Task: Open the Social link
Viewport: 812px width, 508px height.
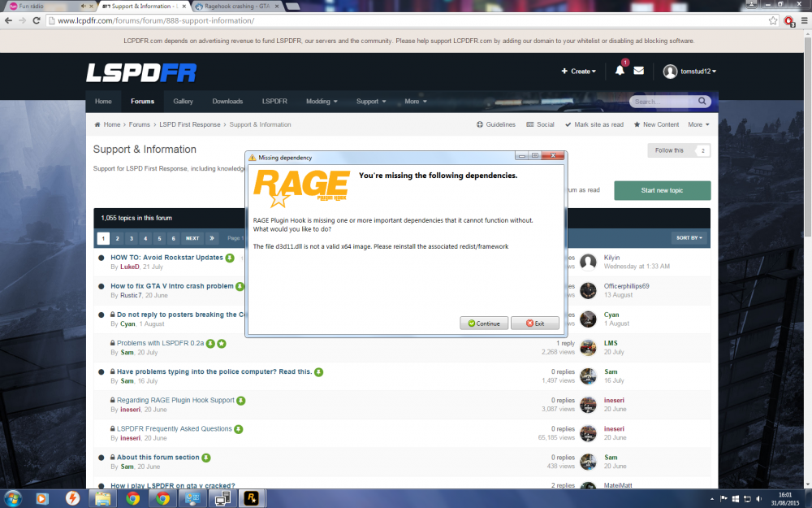Action: [540, 124]
